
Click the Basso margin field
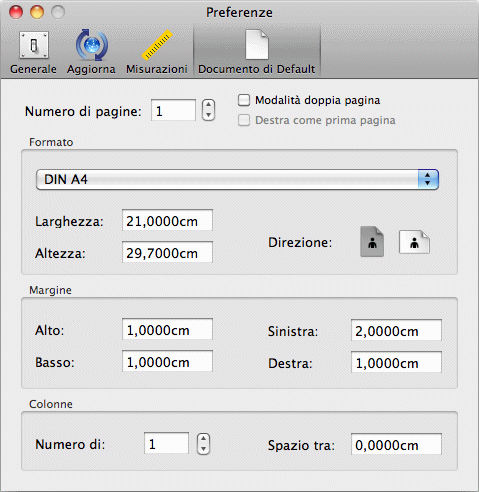point(167,361)
